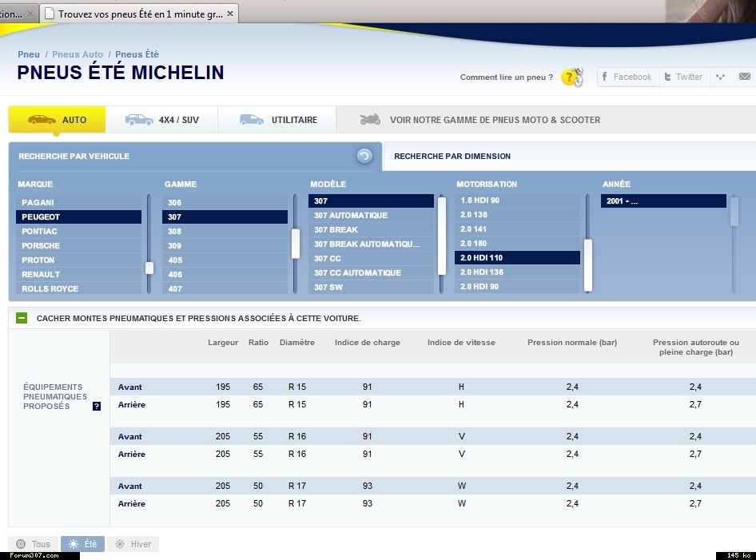The width and height of the screenshot is (756, 560).
Task: Select the AUTO vehicle tab
Action: (x=57, y=120)
